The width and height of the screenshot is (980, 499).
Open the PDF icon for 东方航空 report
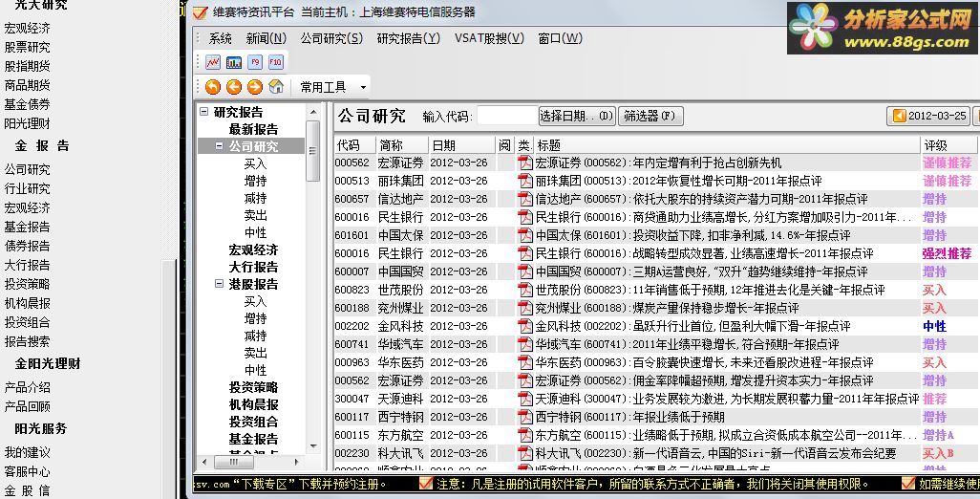point(525,435)
